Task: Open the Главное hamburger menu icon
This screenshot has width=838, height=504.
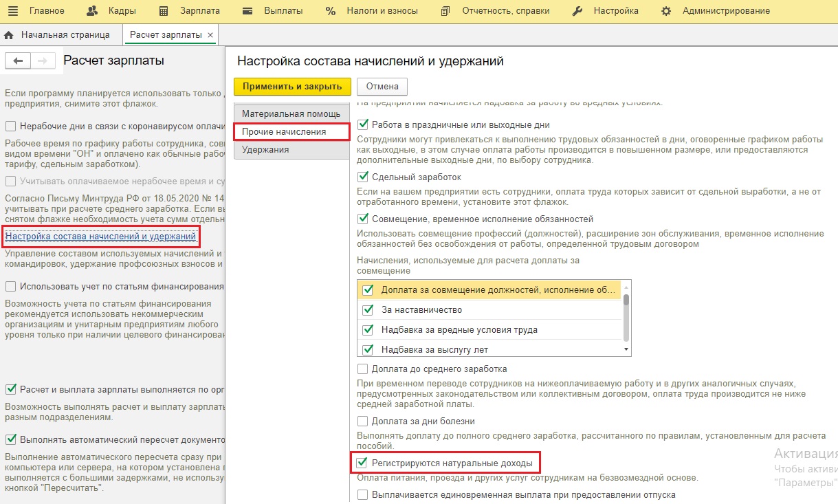Action: point(14,11)
